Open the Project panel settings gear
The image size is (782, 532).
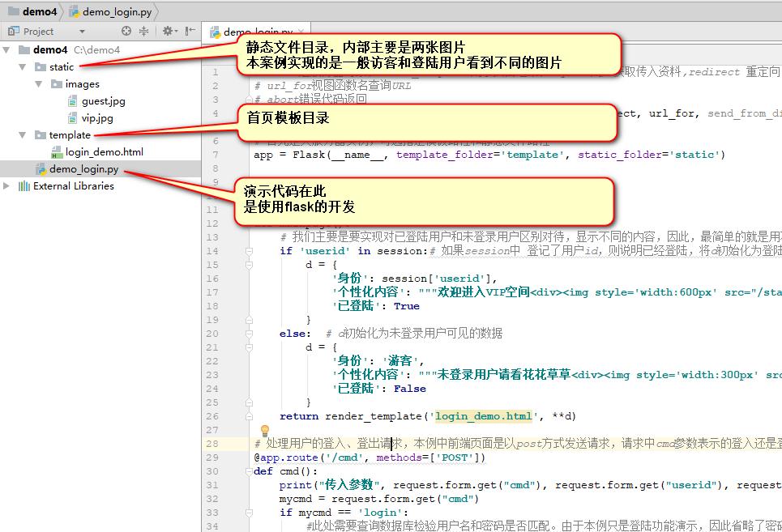click(x=168, y=30)
